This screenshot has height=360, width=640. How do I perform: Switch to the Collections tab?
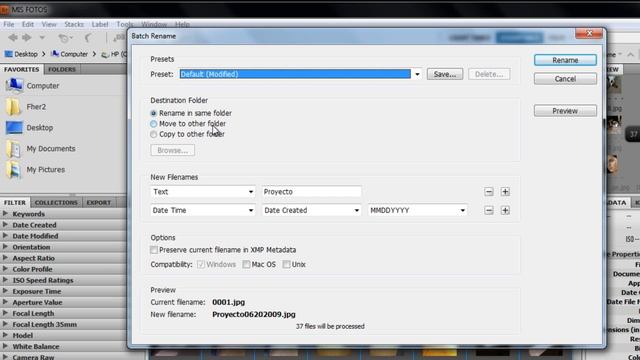point(56,202)
